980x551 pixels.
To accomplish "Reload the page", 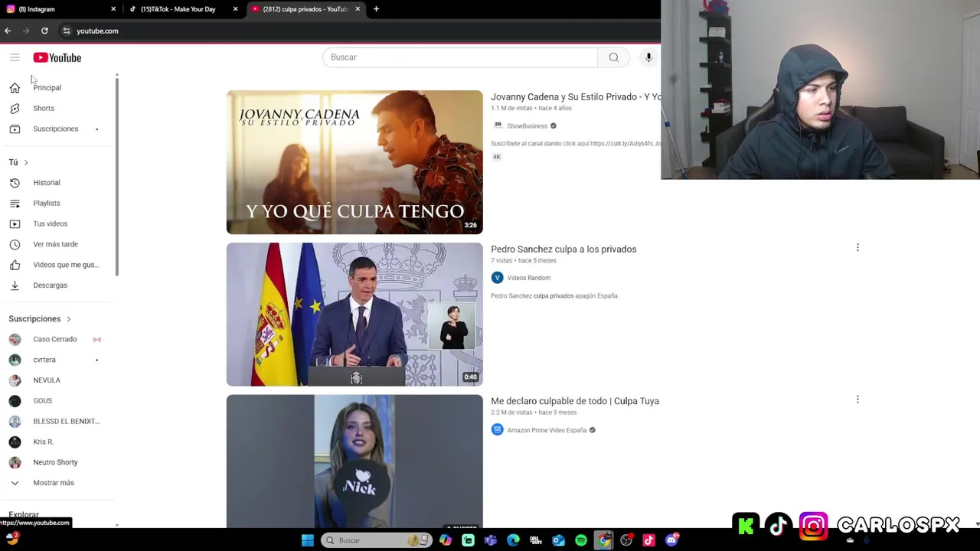I will tap(44, 31).
